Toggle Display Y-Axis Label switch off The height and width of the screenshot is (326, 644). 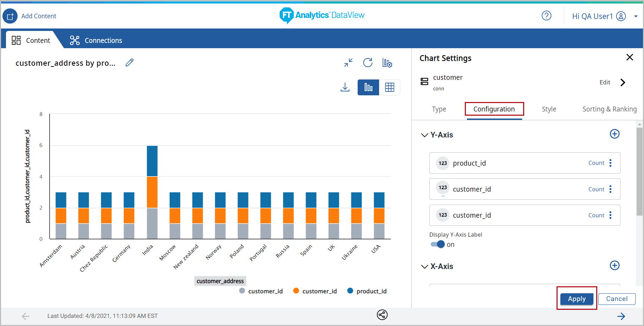point(438,244)
